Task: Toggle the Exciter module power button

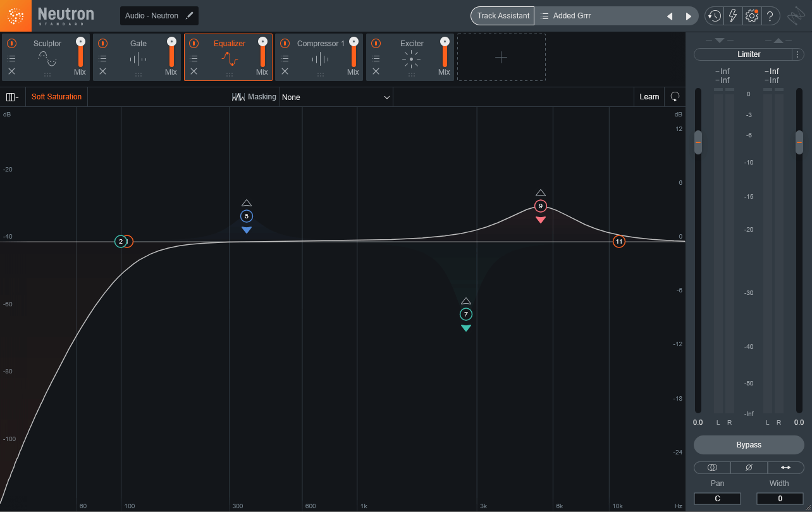Action: point(376,44)
